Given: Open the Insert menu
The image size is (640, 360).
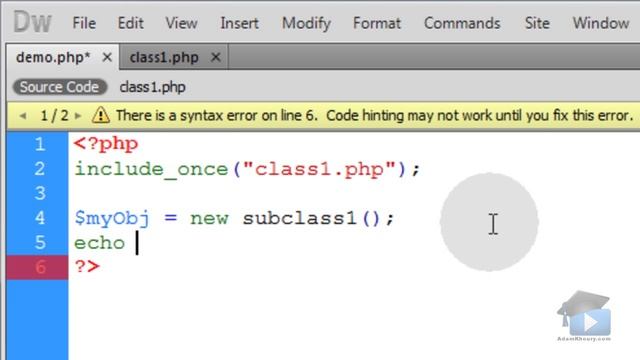Looking at the screenshot, I should point(239,23).
